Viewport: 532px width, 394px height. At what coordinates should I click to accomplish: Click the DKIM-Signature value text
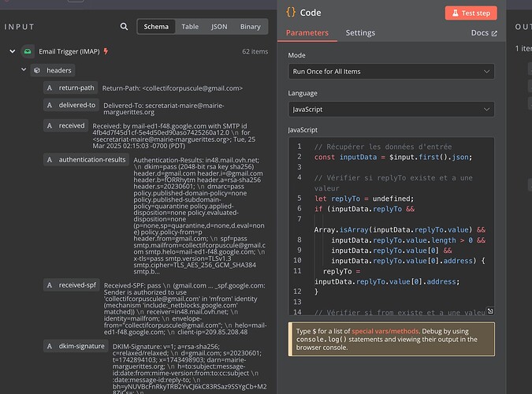point(189,370)
